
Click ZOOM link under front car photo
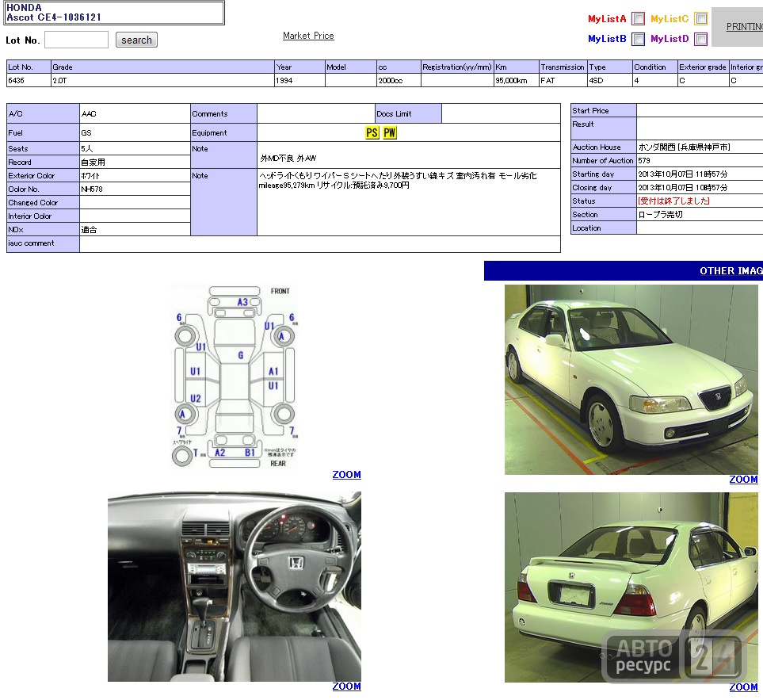743,480
